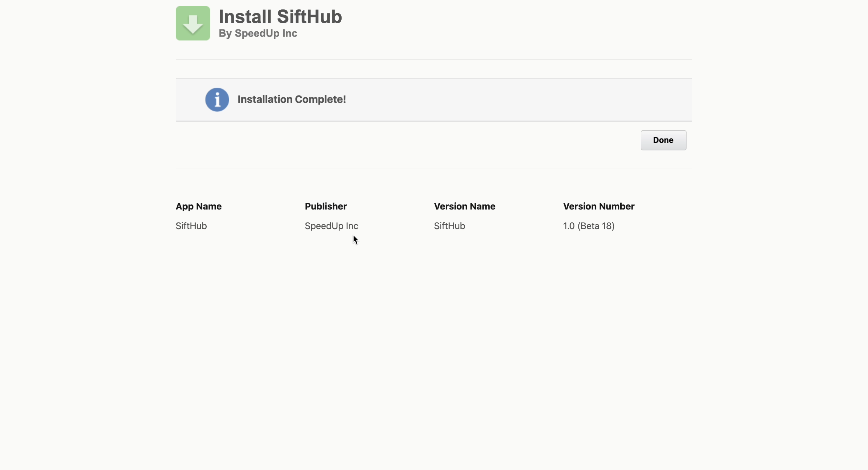Click the By SpeedUp Inc subtitle
The height and width of the screenshot is (470, 868).
pyautogui.click(x=258, y=33)
